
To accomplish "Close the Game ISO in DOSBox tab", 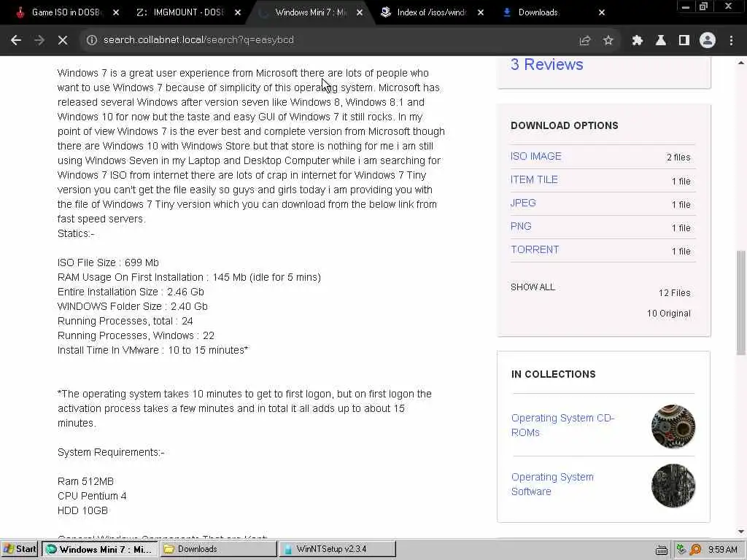I will 116,12.
